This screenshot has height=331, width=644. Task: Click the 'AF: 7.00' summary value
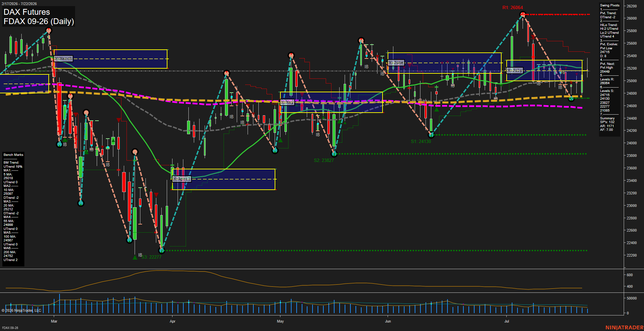click(606, 130)
